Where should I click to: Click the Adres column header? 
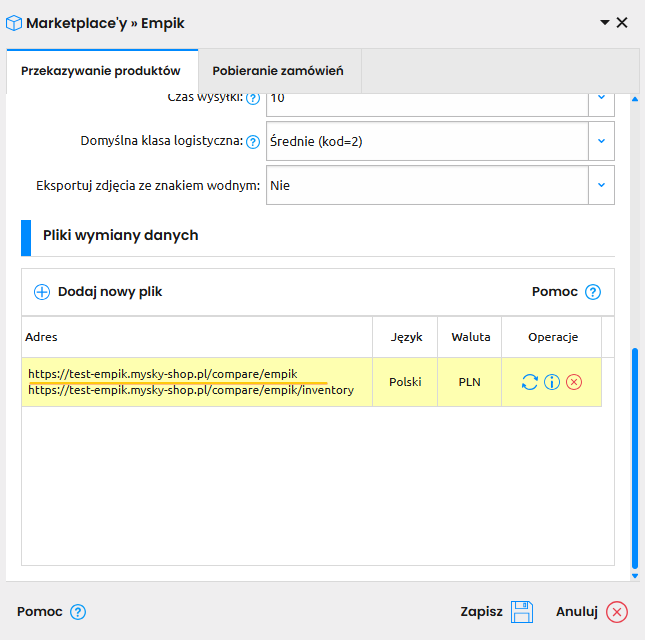pos(42,337)
